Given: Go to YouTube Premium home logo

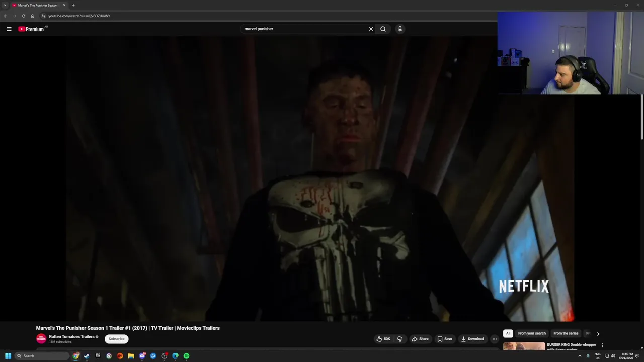Looking at the screenshot, I should [x=31, y=29].
